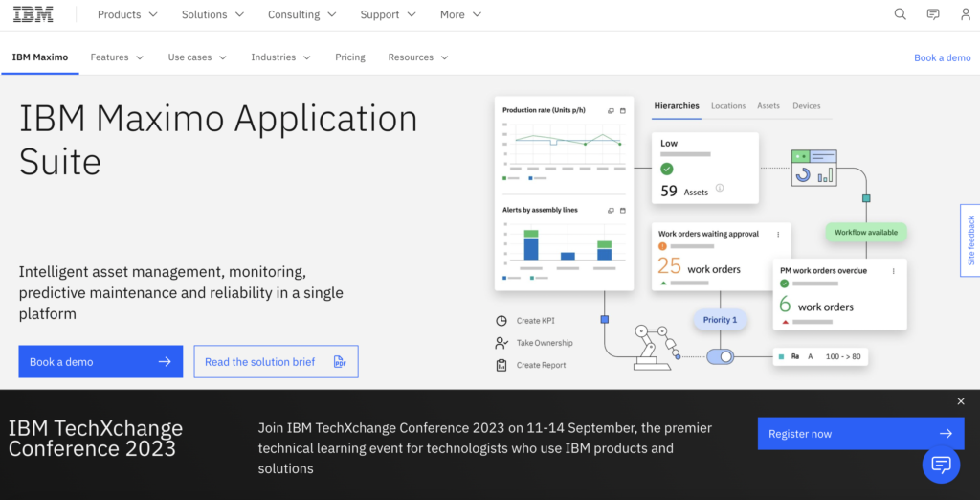Switch to the Assets tab

click(768, 105)
